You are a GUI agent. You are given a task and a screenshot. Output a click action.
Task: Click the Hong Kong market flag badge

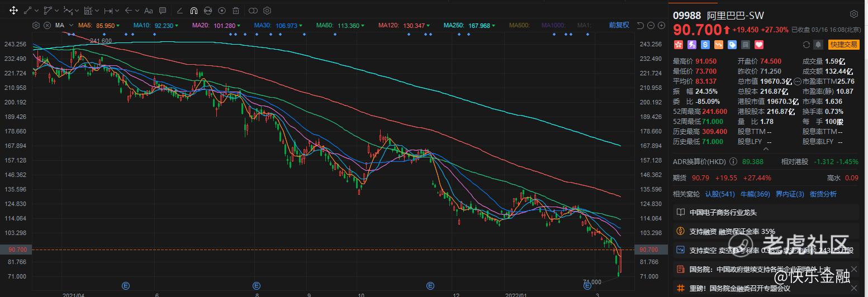[x=678, y=45]
